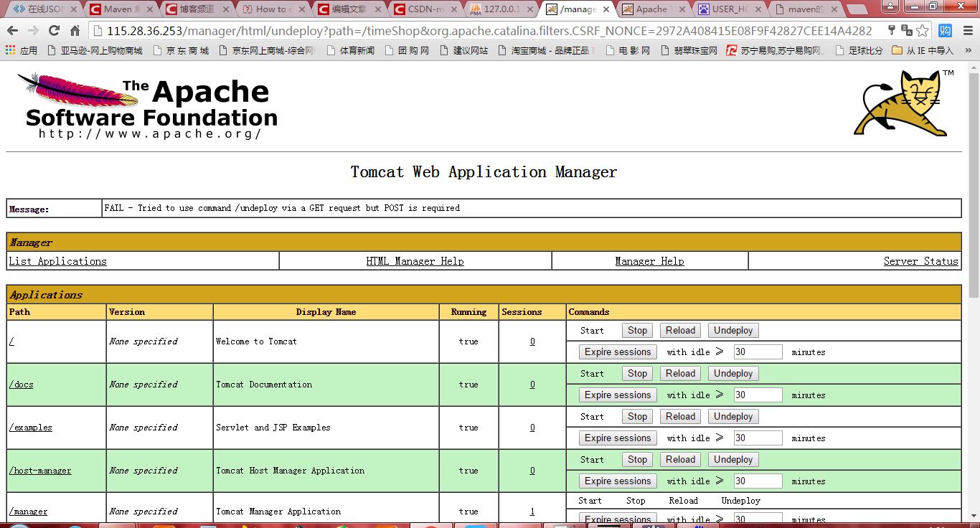Viewport: 980px width, 528px height.
Task: Open the /examples application path link
Action: [x=30, y=428]
